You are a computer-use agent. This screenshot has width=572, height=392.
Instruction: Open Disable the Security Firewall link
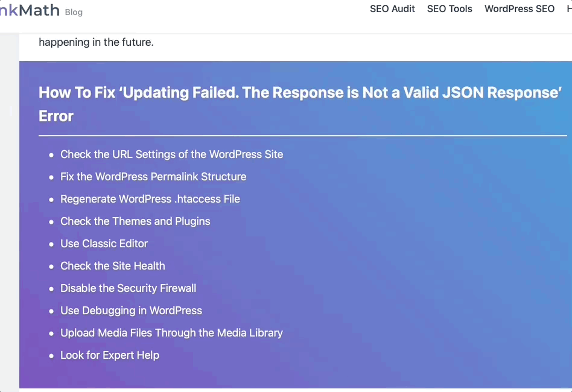[129, 288]
